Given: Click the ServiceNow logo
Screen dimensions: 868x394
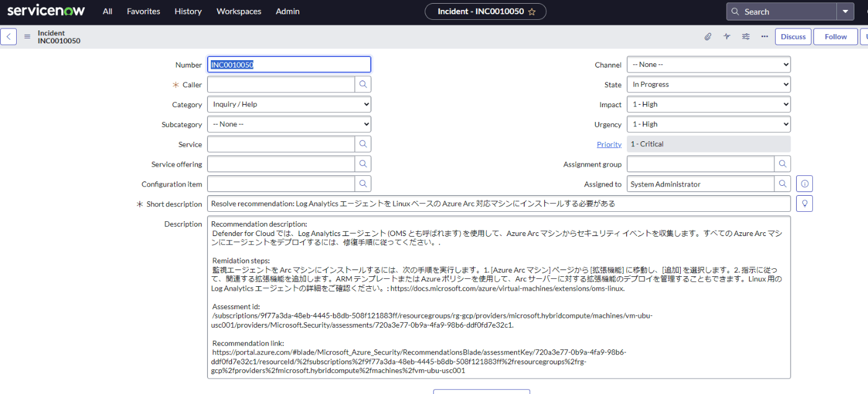Looking at the screenshot, I should (46, 11).
